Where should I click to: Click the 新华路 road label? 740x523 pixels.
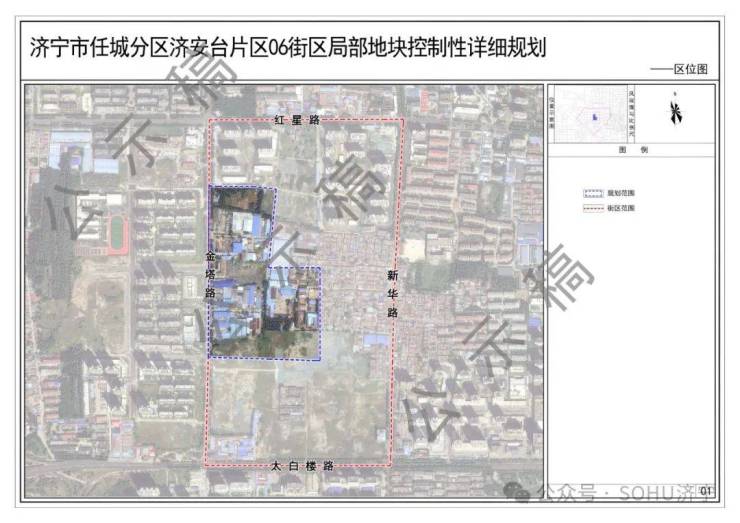(392, 292)
